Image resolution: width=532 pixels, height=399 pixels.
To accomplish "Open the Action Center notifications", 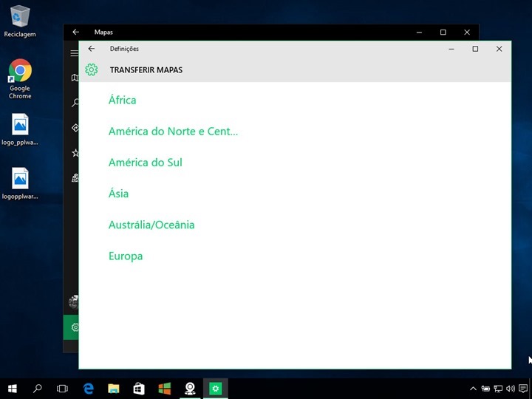I will coord(522,389).
